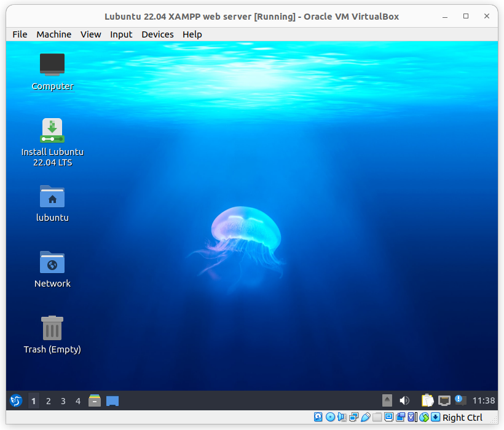Launch the file manager from the taskbar
The height and width of the screenshot is (430, 504).
95,401
